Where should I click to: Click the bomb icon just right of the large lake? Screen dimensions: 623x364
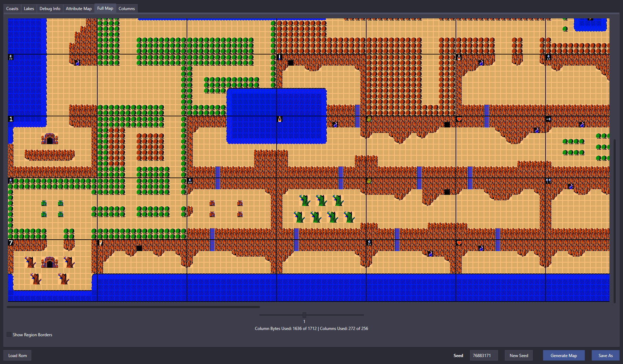click(335, 125)
